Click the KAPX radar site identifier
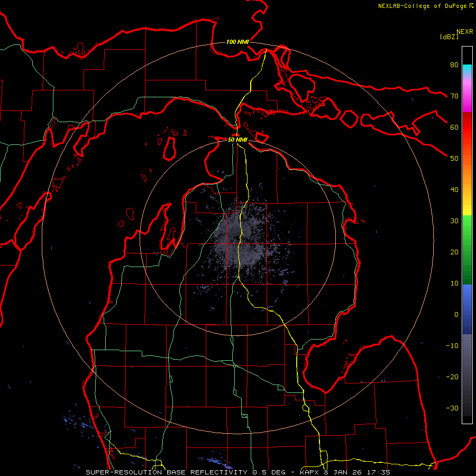This screenshot has height=476, width=476. [311, 472]
